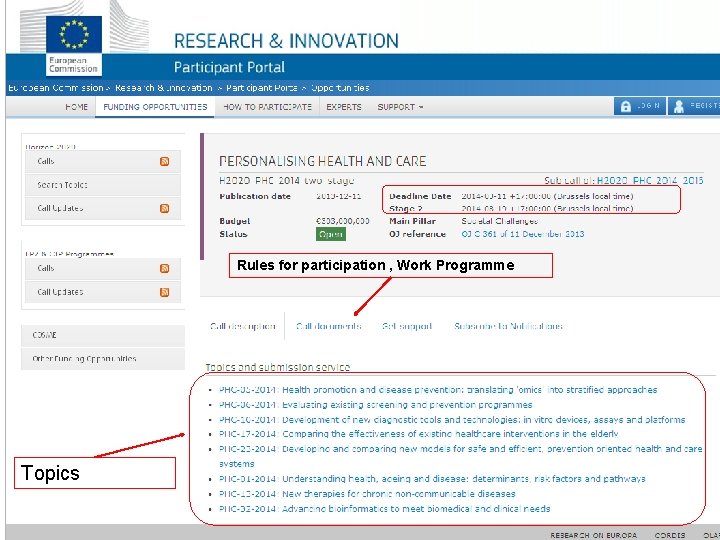The image size is (720, 540).
Task: Open Subscribe to Notifications tab
Action: 508,326
